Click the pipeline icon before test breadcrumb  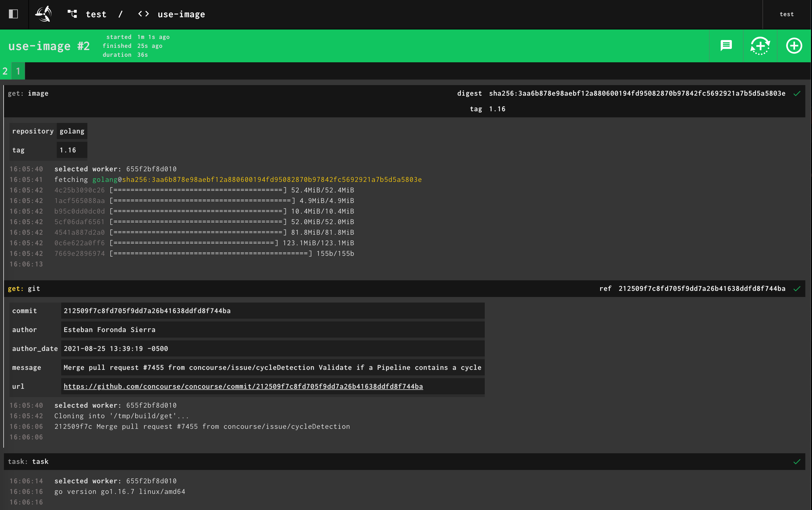click(72, 14)
